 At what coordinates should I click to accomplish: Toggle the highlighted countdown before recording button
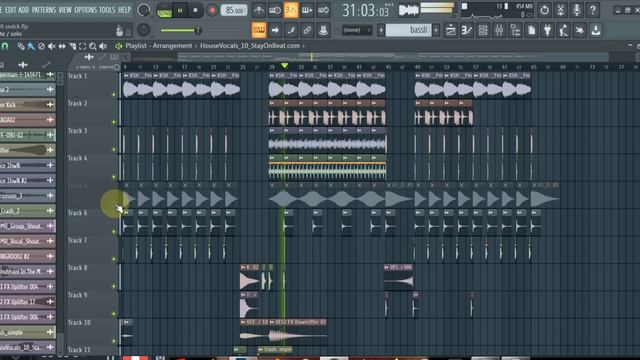(x=291, y=10)
